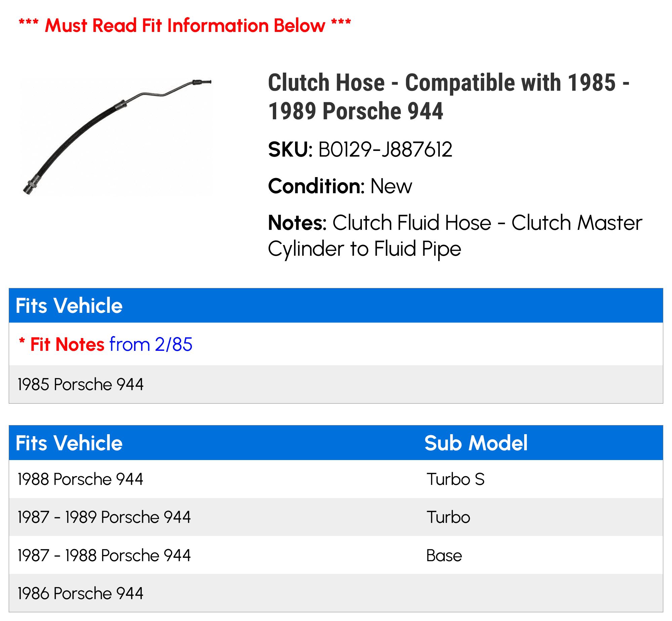Click the Condition: New line
This screenshot has height=621, width=672.
point(340,186)
